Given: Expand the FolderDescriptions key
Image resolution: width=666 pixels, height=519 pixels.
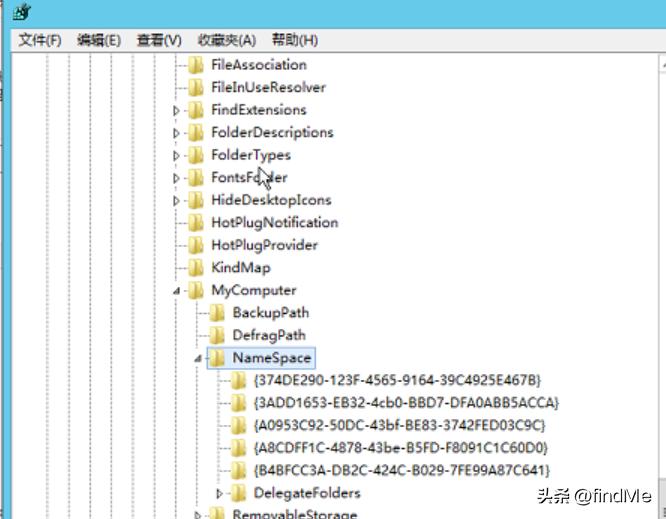Looking at the screenshot, I should click(x=176, y=133).
